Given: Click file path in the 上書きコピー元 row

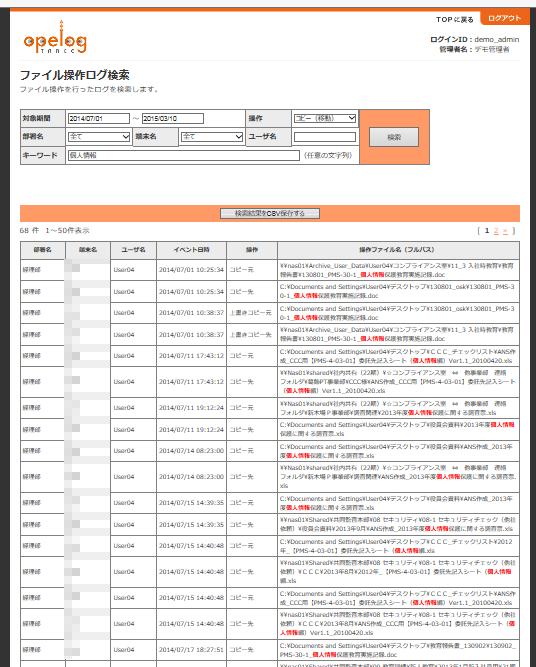Looking at the screenshot, I should [398, 313].
